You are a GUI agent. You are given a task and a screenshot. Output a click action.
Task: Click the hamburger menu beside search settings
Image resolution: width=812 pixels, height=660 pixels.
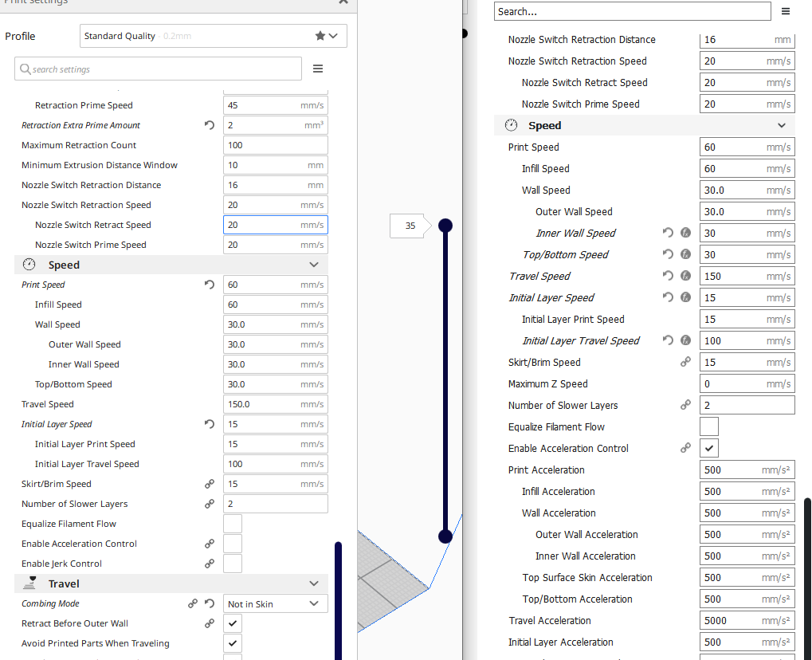point(318,69)
